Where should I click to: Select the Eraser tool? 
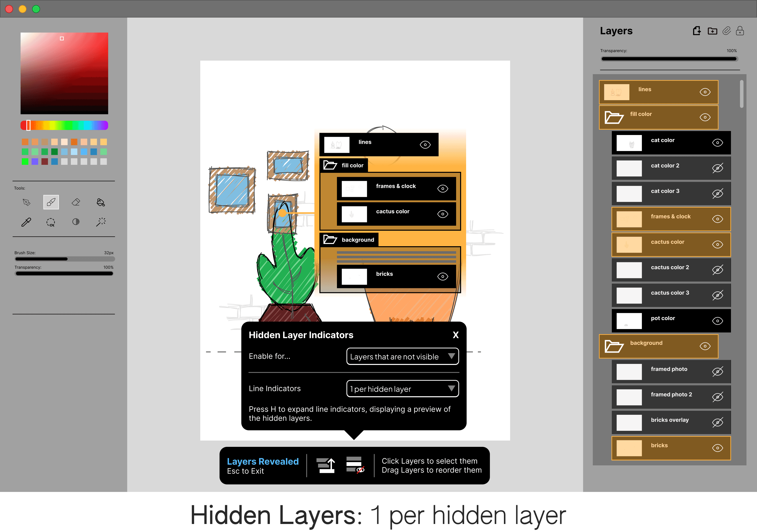76,202
